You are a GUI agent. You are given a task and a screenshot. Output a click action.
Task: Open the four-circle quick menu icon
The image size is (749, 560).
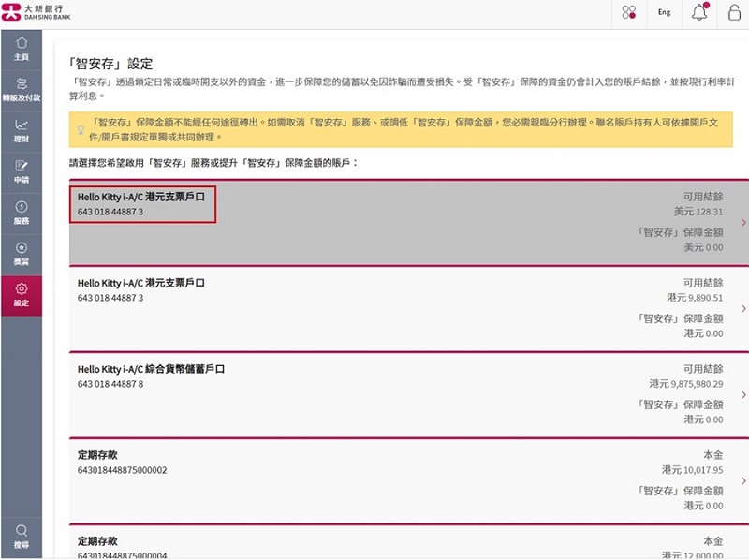click(629, 13)
